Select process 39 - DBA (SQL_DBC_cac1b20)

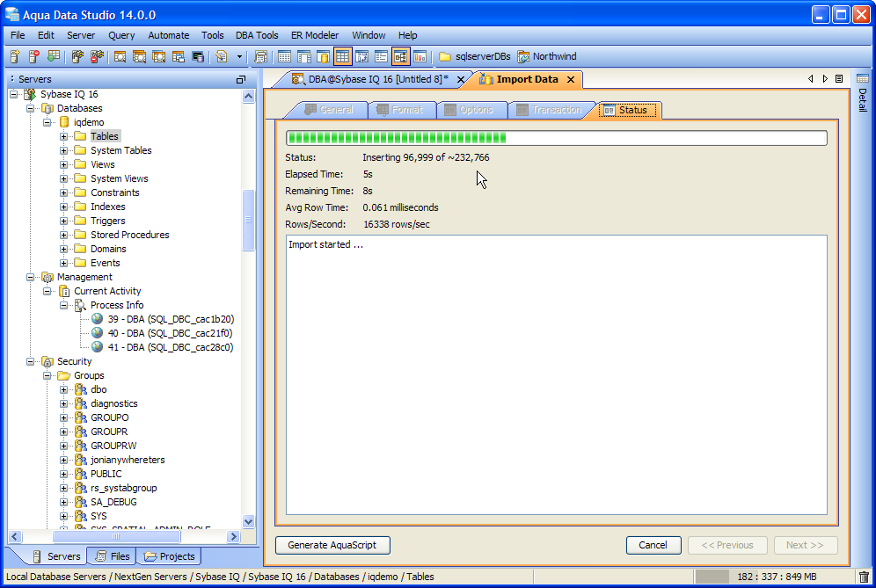(171, 319)
